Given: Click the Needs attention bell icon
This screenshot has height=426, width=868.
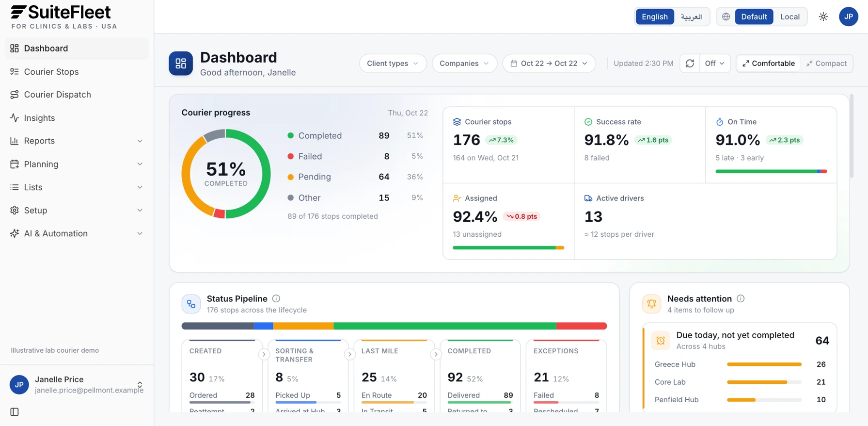Looking at the screenshot, I should tap(651, 304).
